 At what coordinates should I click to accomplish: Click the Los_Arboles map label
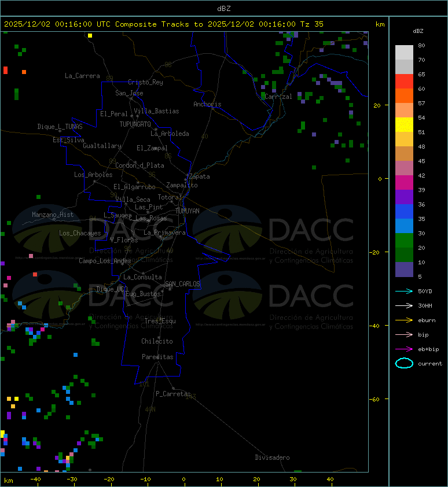pyautogui.click(x=93, y=175)
